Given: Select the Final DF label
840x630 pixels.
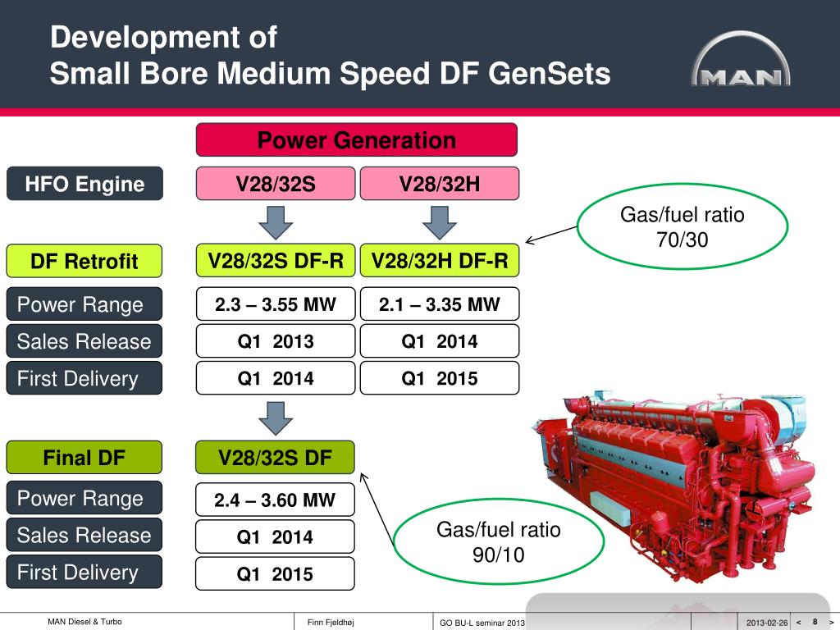Looking at the screenshot, I should 84,458.
